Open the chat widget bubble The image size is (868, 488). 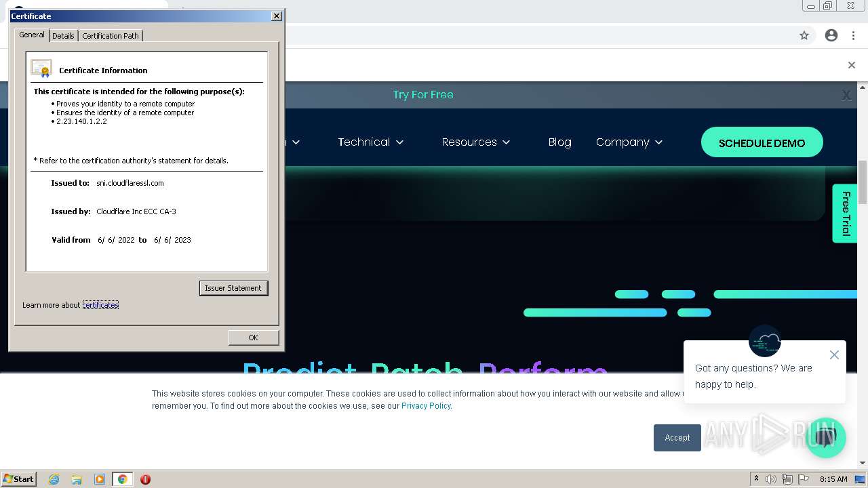[x=825, y=437]
